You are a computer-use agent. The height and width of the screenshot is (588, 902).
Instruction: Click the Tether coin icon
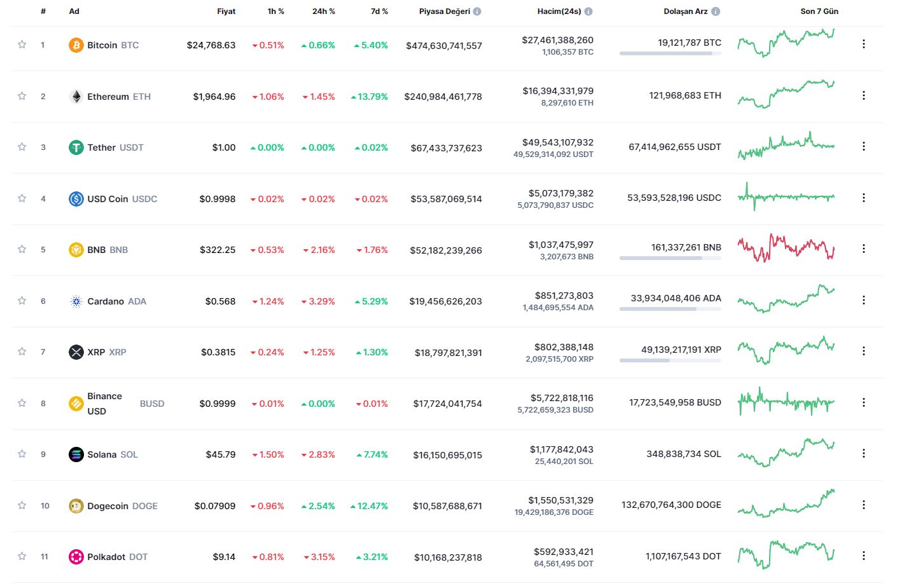(76, 147)
